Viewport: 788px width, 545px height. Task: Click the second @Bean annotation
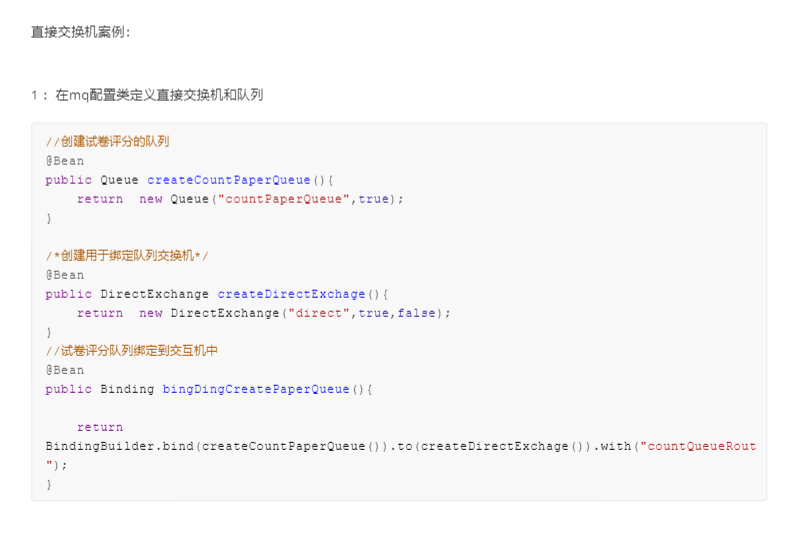pyautogui.click(x=65, y=275)
